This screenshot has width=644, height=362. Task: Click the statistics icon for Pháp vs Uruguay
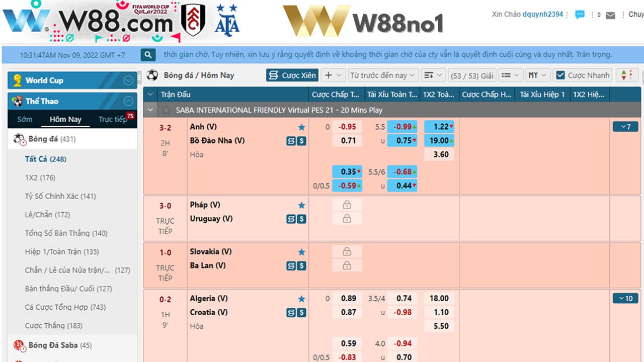(x=291, y=219)
